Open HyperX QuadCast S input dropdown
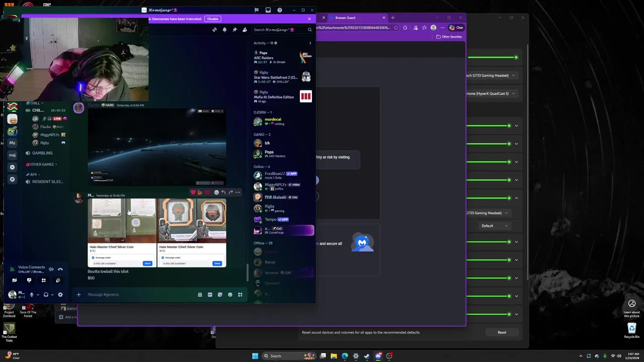Viewport: 644px width, 362px height. (491, 94)
